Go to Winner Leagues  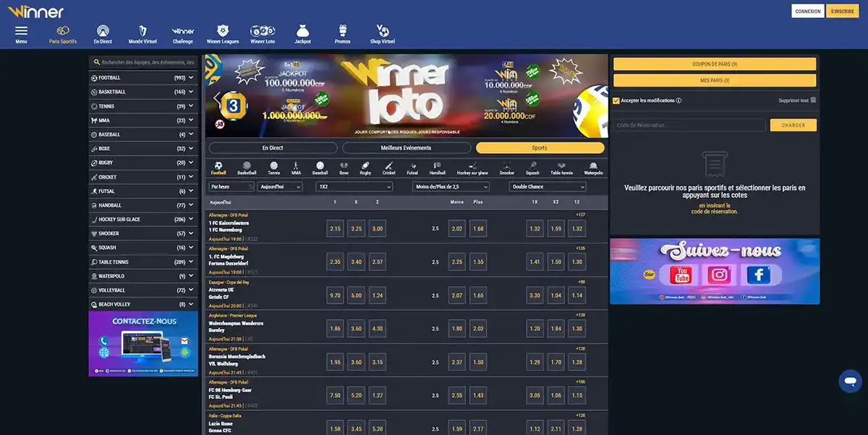[x=223, y=33]
